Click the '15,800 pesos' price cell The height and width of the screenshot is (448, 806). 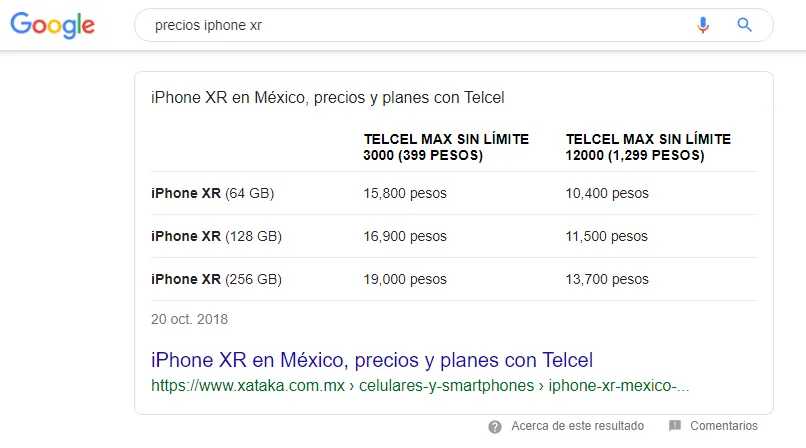point(405,193)
